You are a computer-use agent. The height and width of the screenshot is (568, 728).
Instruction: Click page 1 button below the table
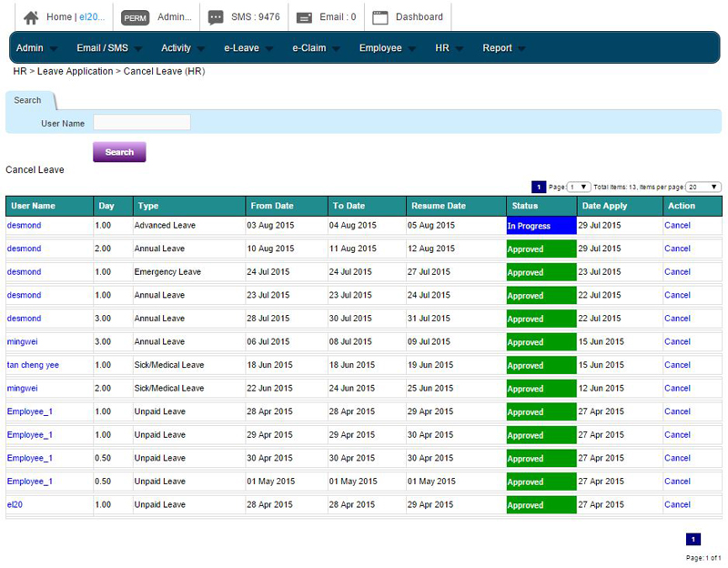(x=693, y=539)
